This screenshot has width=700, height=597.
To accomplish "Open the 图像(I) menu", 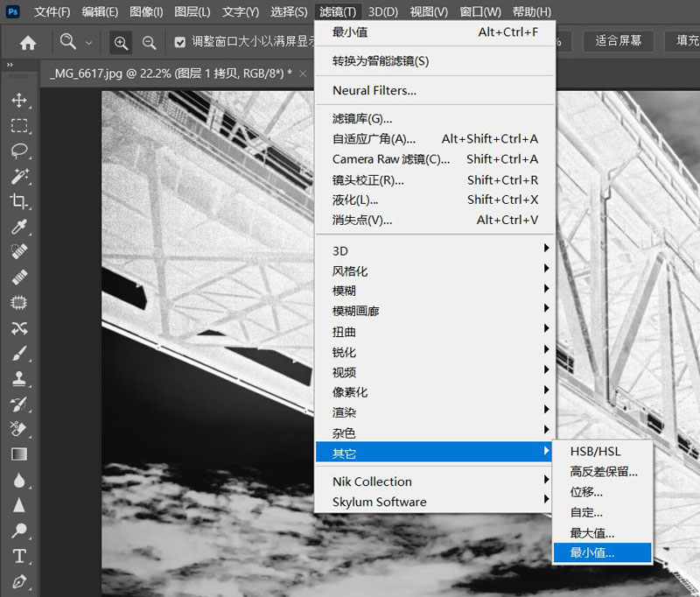I will 146,11.
